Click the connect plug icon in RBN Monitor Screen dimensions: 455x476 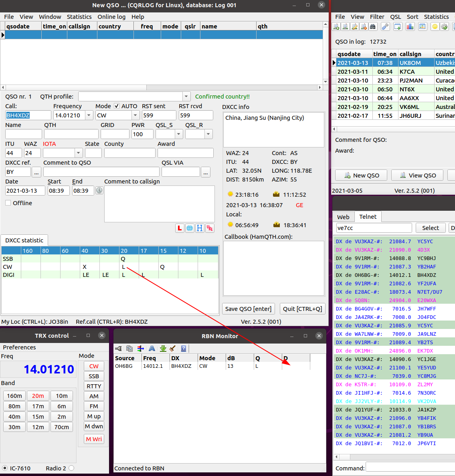pos(118,349)
